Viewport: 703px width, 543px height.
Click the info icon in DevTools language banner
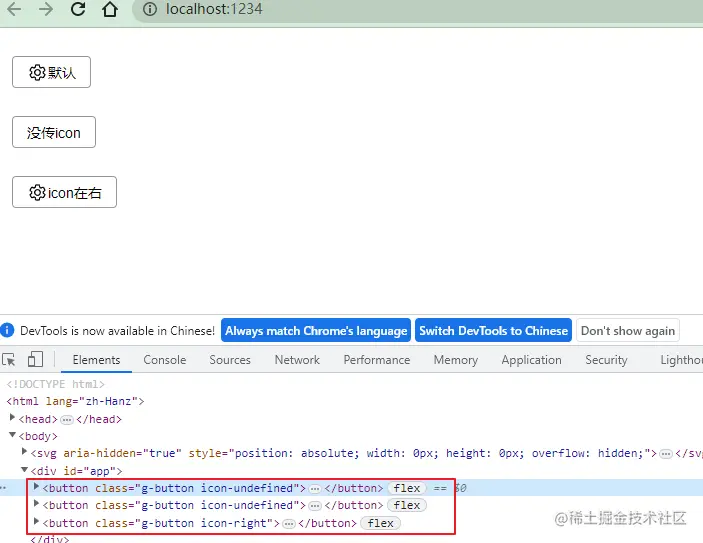coord(7,330)
